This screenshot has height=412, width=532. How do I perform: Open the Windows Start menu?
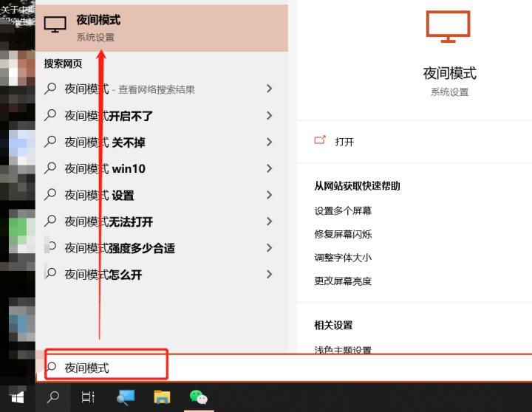[x=17, y=397]
